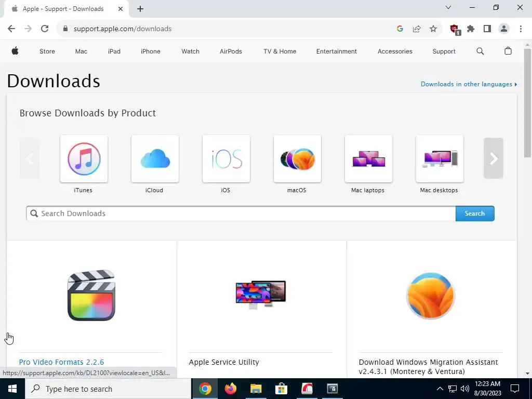532x399 pixels.
Task: Expand Downloads in other languages
Action: point(469,84)
